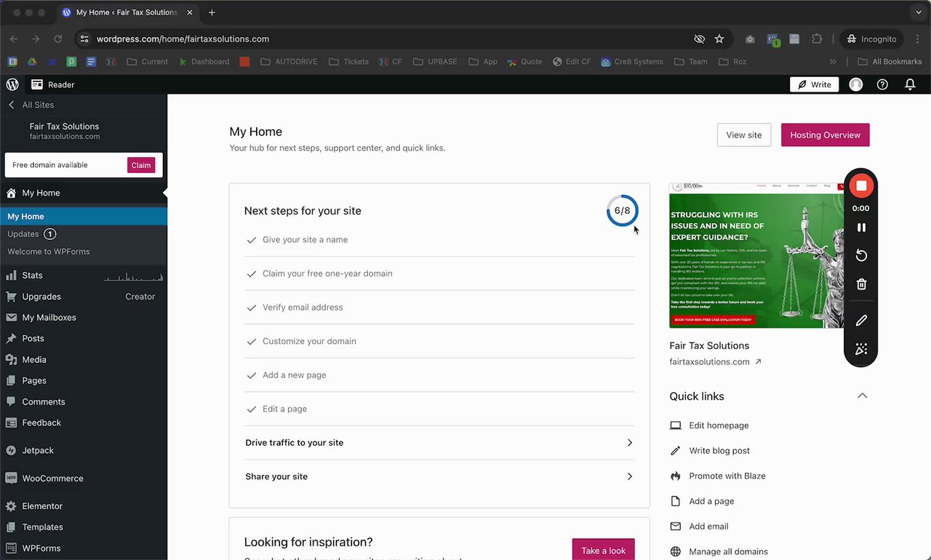The width and height of the screenshot is (931, 560).
Task: Open the user profile avatar
Action: click(x=856, y=84)
